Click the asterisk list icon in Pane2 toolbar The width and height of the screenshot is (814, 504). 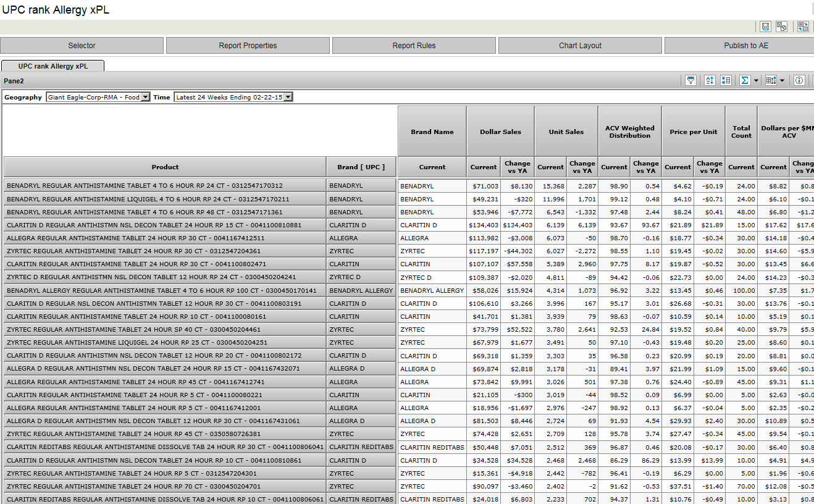tap(726, 80)
